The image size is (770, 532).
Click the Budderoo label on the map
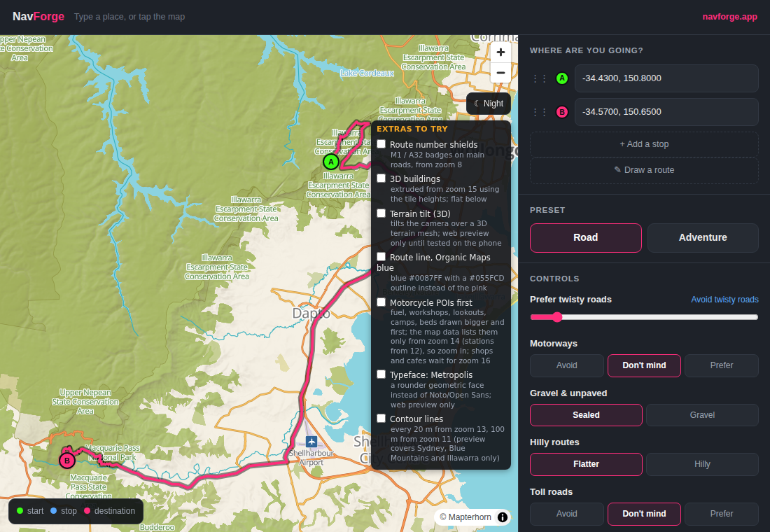157,527
